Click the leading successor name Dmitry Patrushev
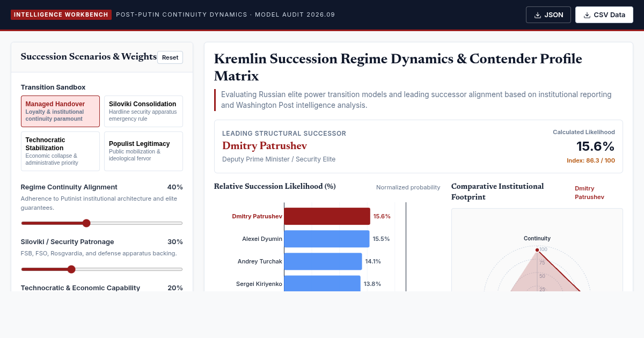The width and height of the screenshot is (644, 338). coord(265,145)
